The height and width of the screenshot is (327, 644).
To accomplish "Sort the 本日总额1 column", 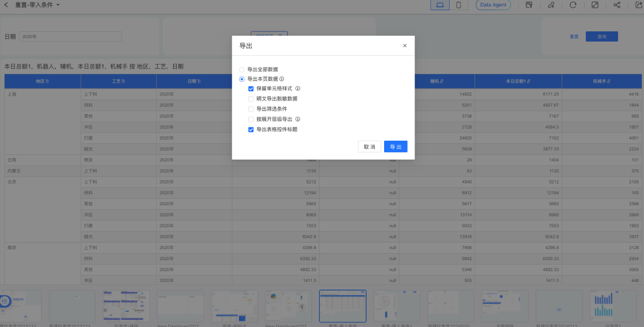I will [518, 81].
